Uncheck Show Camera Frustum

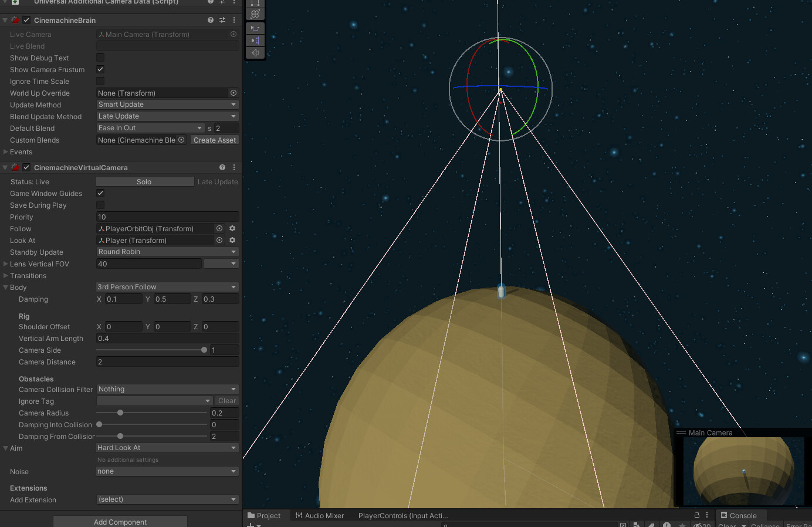point(100,69)
